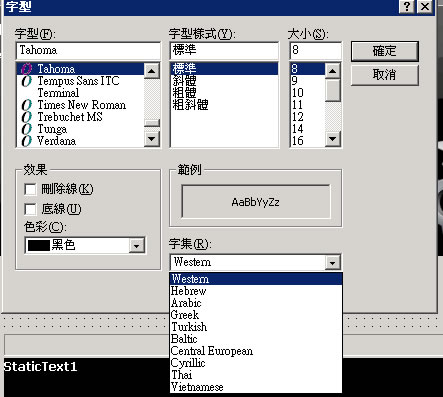Choose Cyrillic in the script list

tap(256, 363)
